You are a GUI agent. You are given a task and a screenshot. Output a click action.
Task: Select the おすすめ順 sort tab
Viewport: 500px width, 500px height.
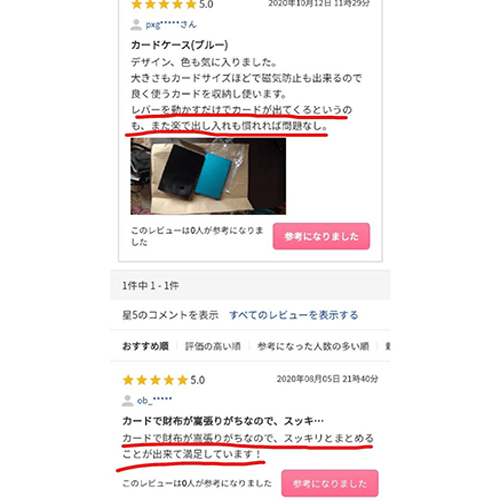[x=145, y=346]
